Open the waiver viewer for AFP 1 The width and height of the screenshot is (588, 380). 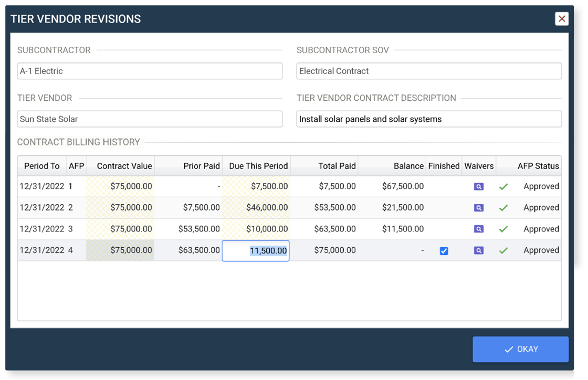click(x=478, y=186)
